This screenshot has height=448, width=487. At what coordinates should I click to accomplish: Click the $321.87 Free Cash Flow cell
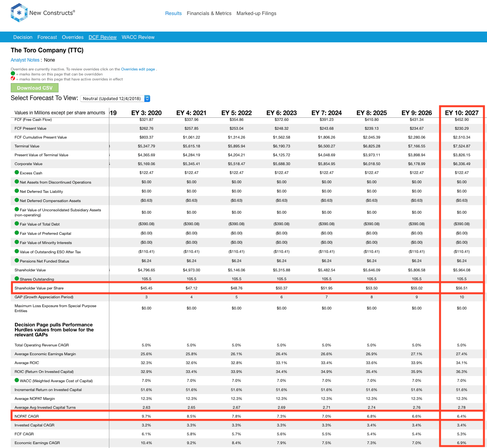point(146,120)
